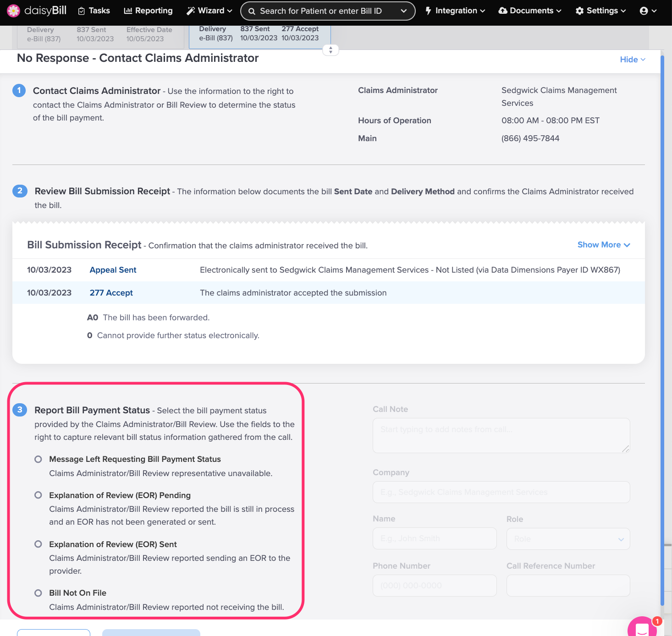672x636 pixels.
Task: Click the 277 Accept link
Action: [x=111, y=293]
